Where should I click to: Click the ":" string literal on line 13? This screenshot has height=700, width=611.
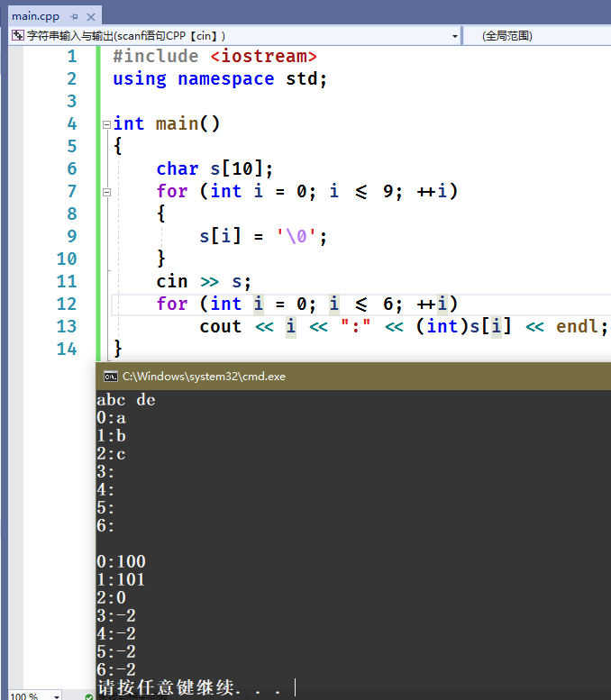click(356, 326)
